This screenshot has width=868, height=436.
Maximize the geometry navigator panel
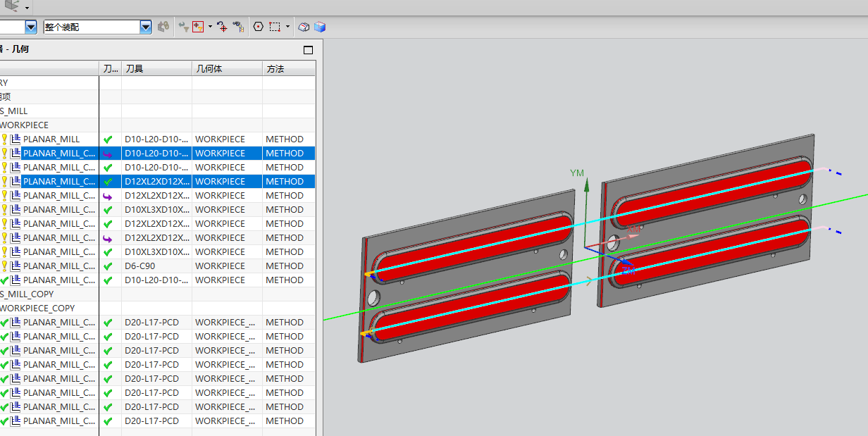coord(308,50)
